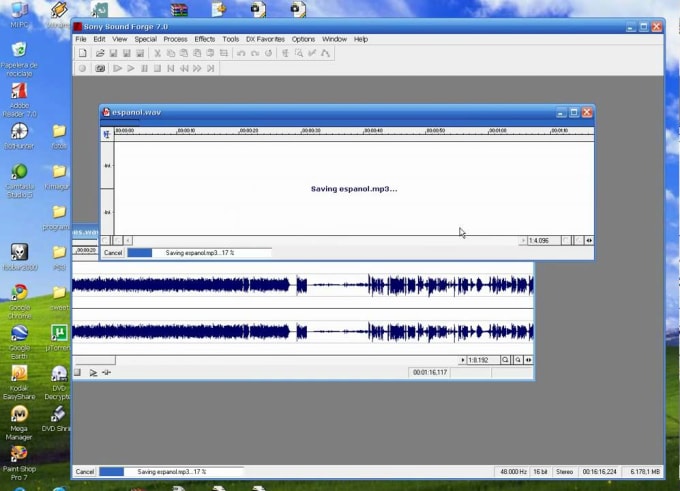Click Go to Start transport icon
Viewport: 680px width, 491px height.
pyautogui.click(x=171, y=69)
